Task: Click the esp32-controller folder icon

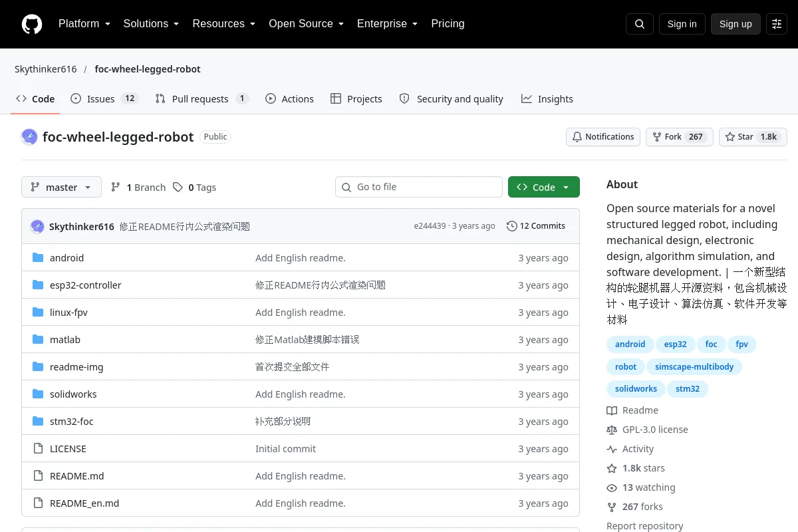Action: click(38, 285)
